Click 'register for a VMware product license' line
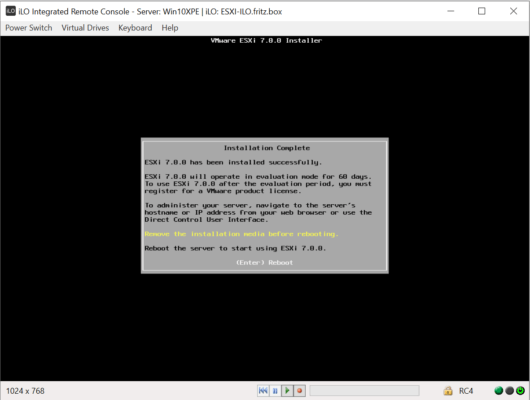Image resolution: width=530 pixels, height=400 pixels. [x=222, y=191]
